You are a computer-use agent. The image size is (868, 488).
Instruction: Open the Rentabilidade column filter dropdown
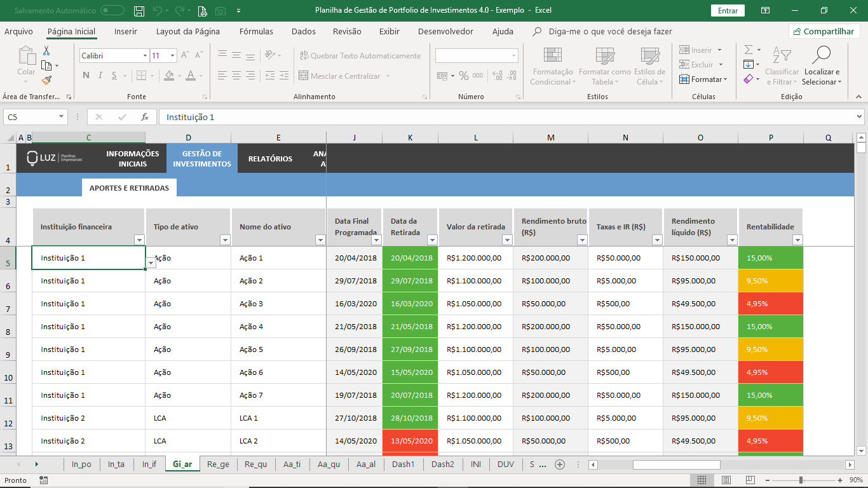(x=797, y=240)
